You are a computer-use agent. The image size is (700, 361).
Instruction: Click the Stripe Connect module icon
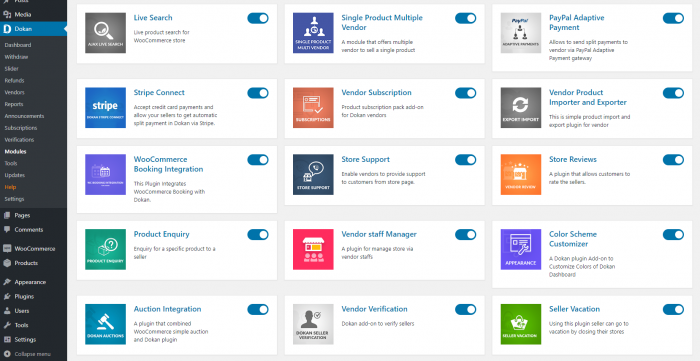coord(105,108)
